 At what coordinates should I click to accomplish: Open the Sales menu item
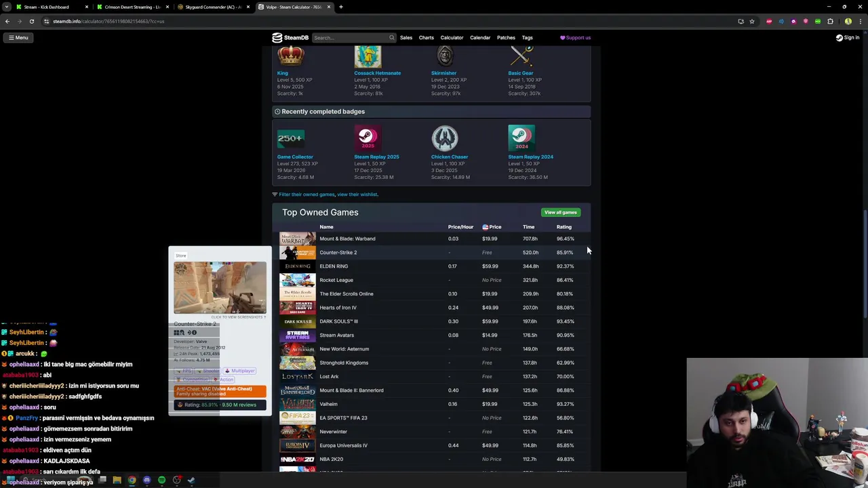tap(406, 37)
